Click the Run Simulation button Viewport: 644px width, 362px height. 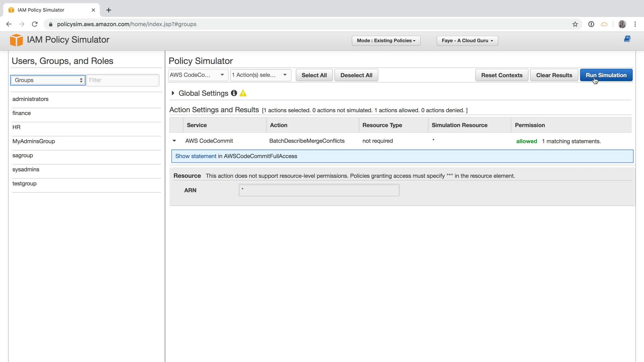coord(606,75)
